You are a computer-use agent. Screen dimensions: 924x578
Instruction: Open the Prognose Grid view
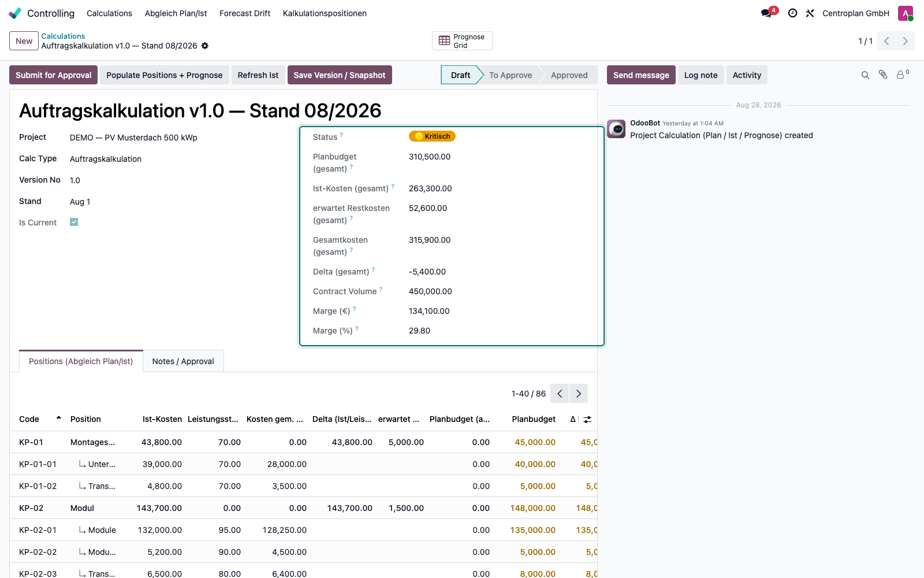coord(462,41)
